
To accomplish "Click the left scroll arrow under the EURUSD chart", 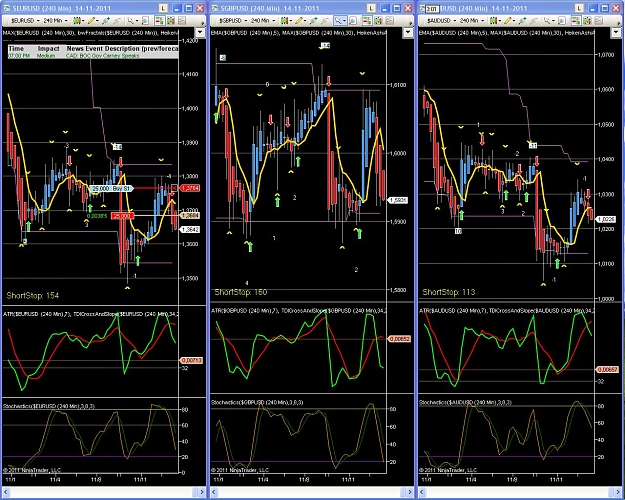I will 6,492.
